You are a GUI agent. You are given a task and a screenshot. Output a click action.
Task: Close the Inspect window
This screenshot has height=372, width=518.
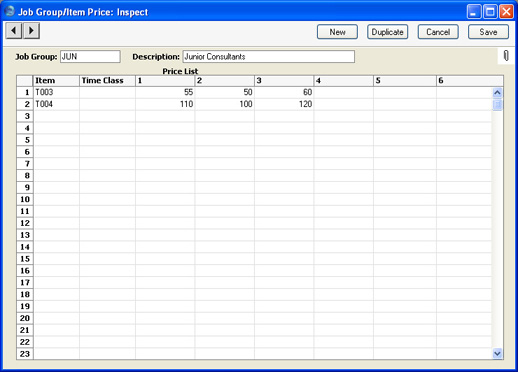click(506, 12)
